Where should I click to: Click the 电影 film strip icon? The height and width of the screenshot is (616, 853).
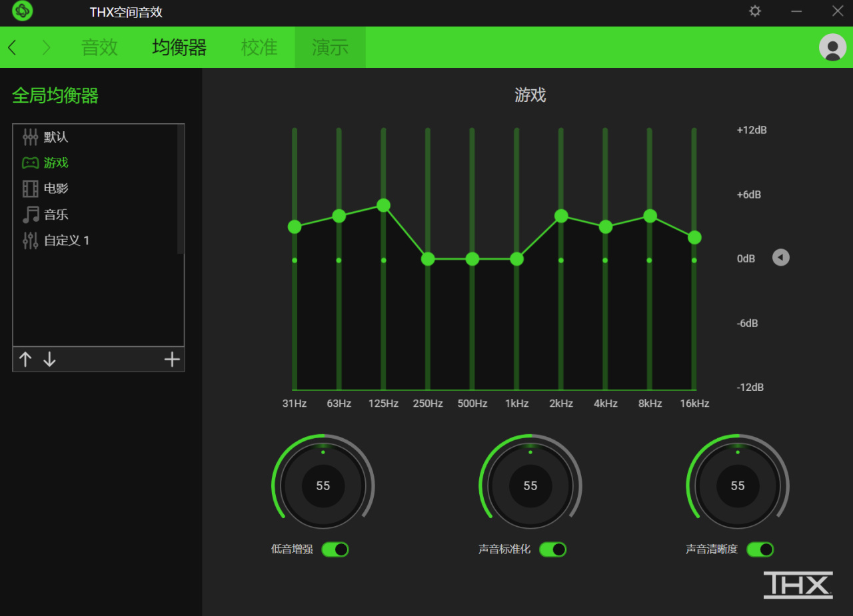tap(31, 188)
